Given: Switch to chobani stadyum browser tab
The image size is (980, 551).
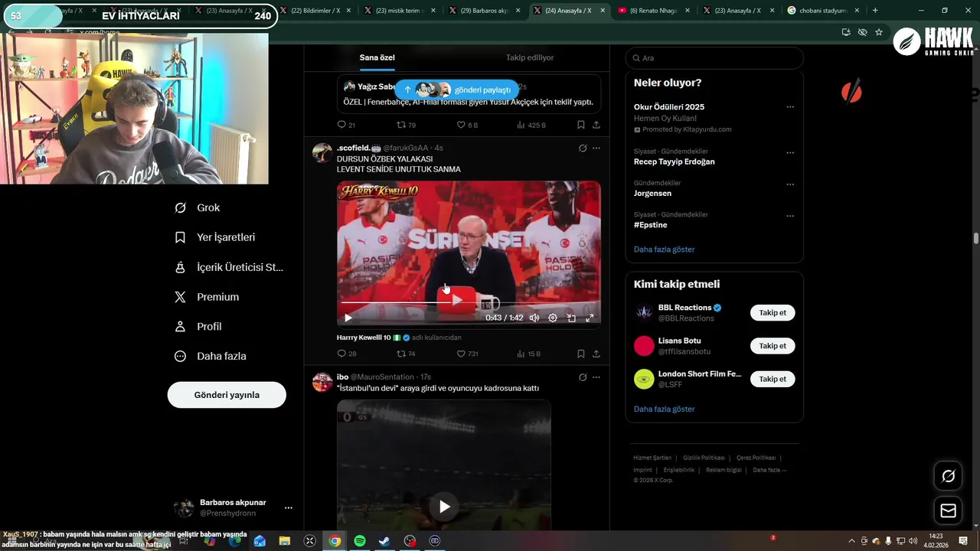Looking at the screenshot, I should (823, 11).
